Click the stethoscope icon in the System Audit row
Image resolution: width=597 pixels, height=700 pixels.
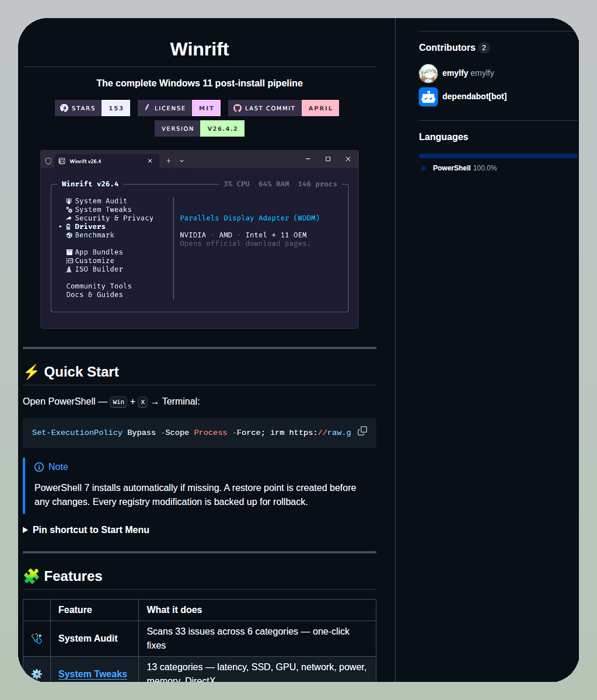point(37,638)
